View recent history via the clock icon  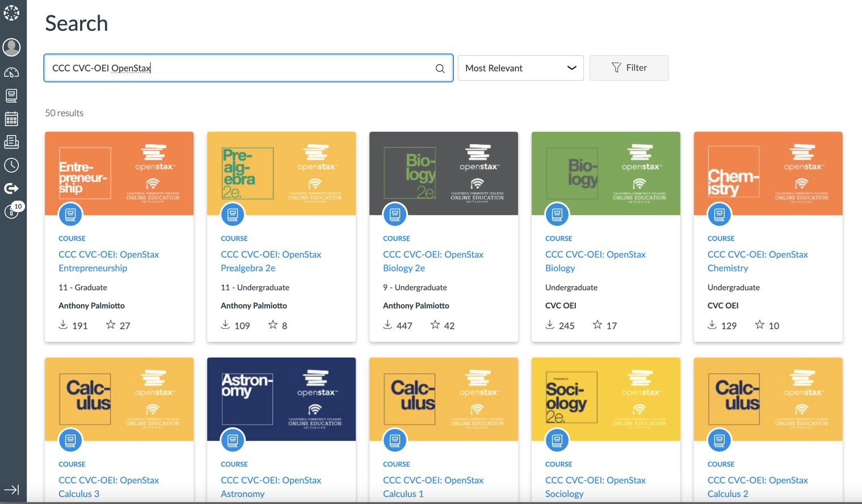(x=12, y=165)
